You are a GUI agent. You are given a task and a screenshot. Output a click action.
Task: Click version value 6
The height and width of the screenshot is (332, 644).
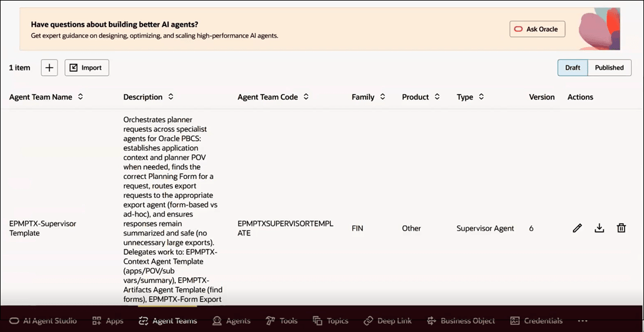[532, 228]
